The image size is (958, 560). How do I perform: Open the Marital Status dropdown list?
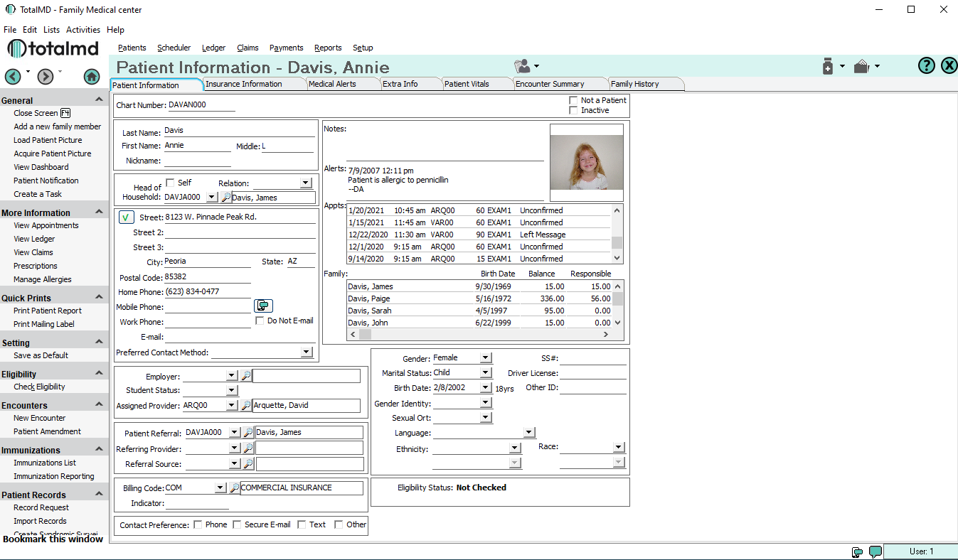486,372
